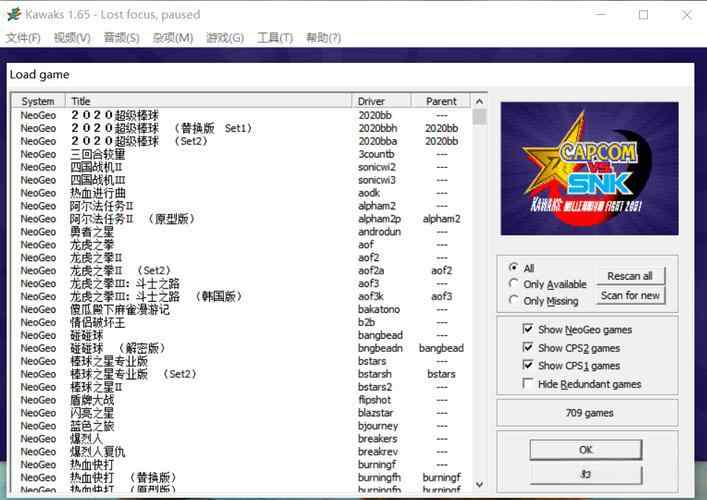Image resolution: width=707 pixels, height=500 pixels.
Task: Select the Only Available radio option
Action: 513,284
